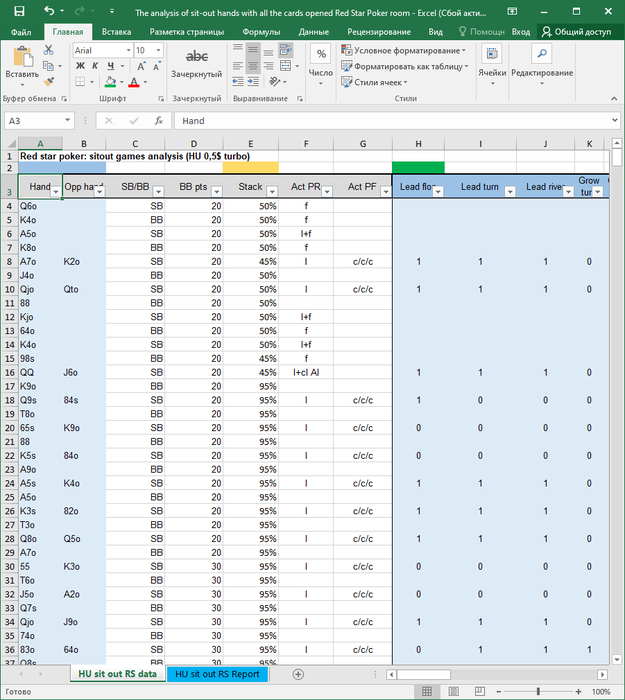Switch to HU sit out RS Report sheet

pos(217,674)
